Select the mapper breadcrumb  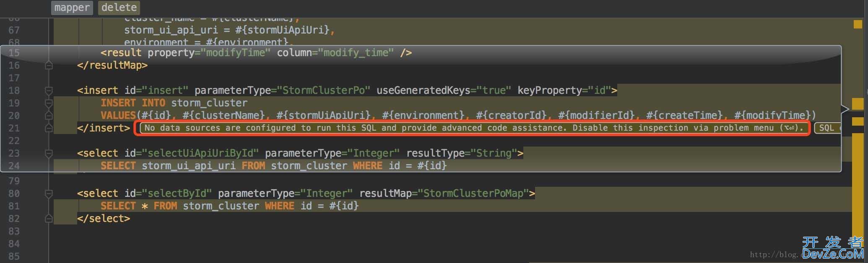[x=72, y=8]
